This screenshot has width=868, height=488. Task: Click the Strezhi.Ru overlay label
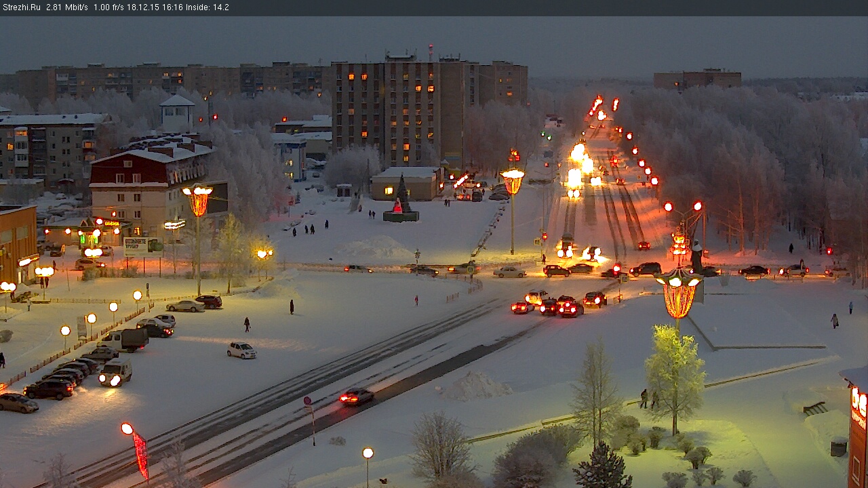click(x=22, y=7)
